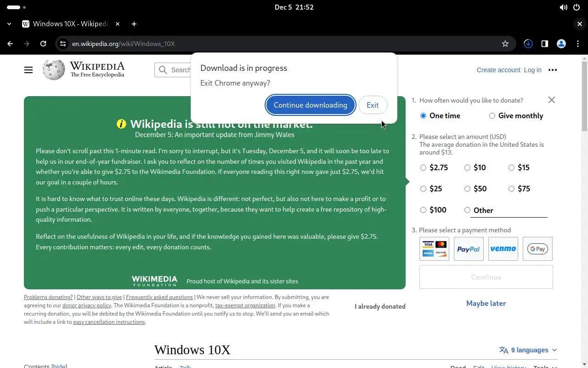Viewport: 588px width, 368px height.
Task: Open easy cancellation instructions link
Action: (109, 322)
